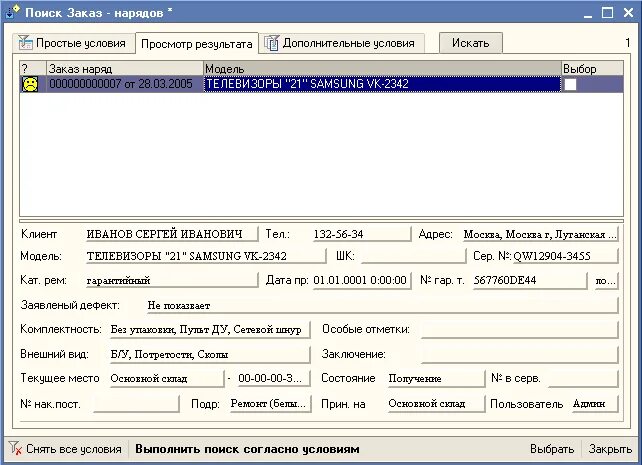This screenshot has width=642, height=465.
Task: Click the Внешний вид field Б/У, Потертости
Action: 210,354
